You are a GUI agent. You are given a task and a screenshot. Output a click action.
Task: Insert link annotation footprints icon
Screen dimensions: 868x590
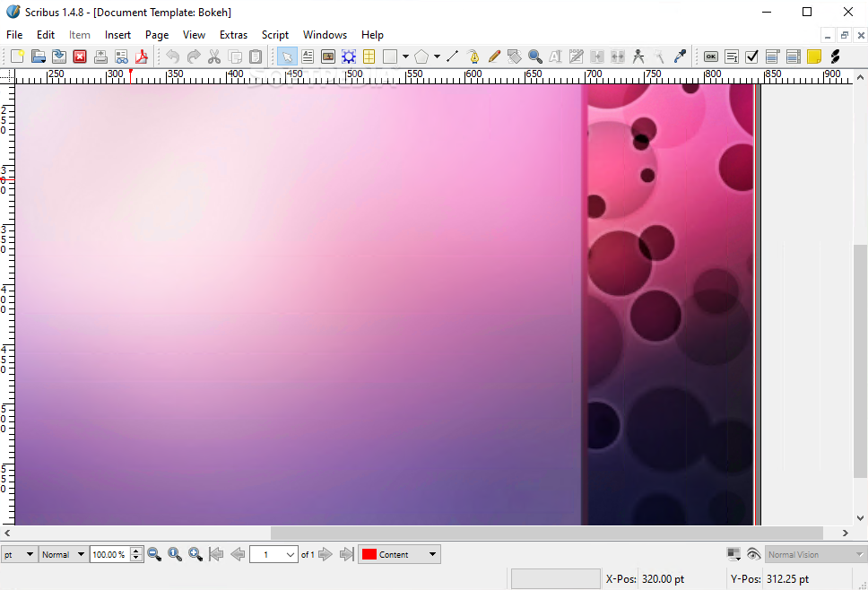[x=835, y=56]
